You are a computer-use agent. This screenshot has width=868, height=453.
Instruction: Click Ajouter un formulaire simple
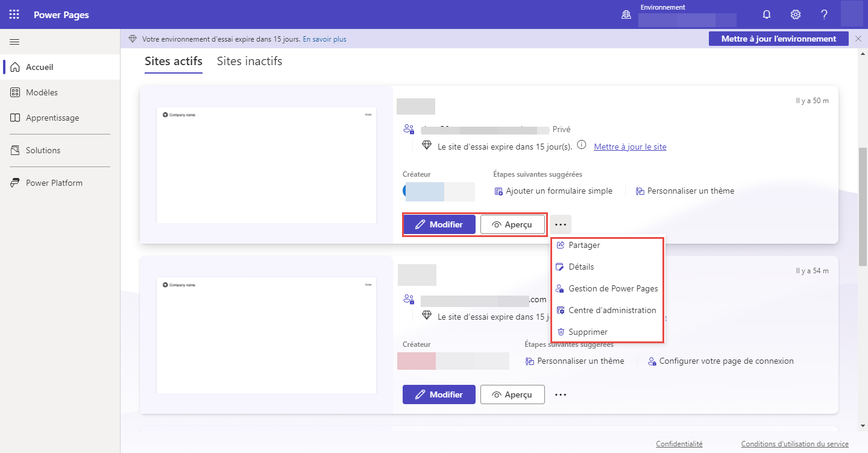(x=553, y=191)
